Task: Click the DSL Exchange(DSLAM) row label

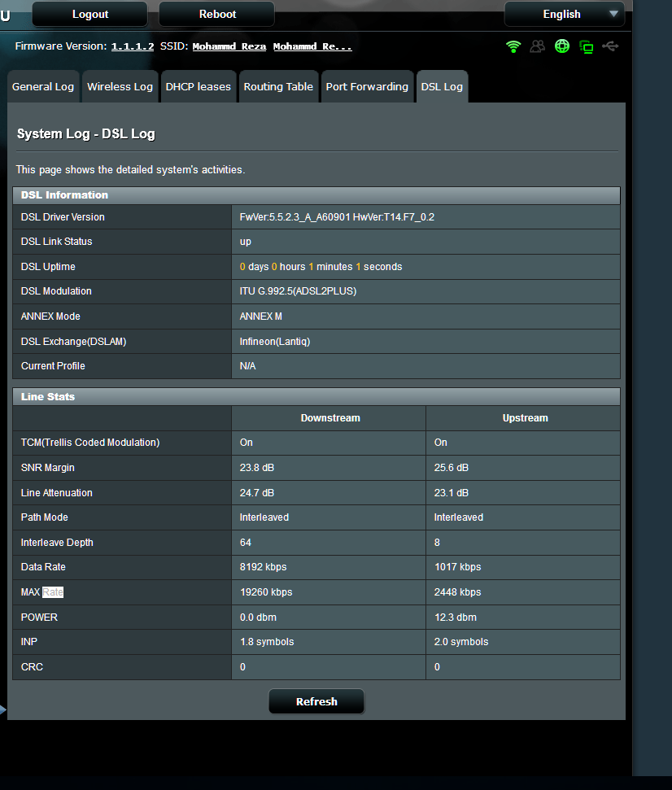Action: 73,342
